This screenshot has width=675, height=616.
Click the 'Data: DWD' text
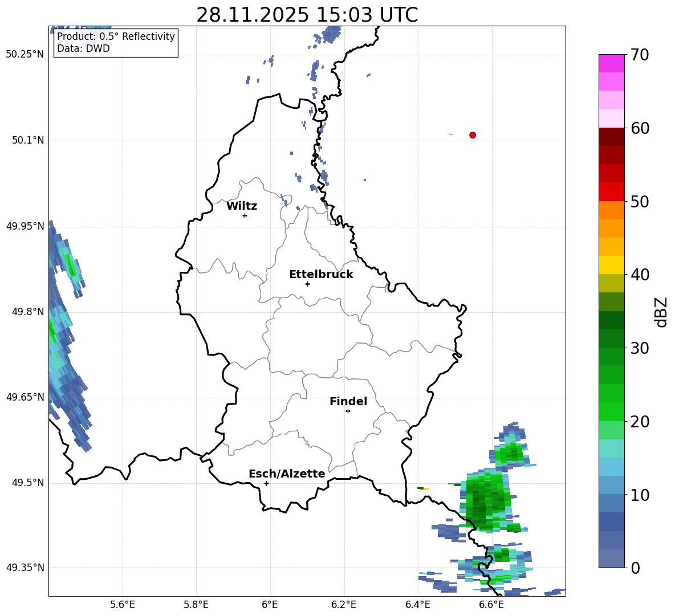pyautogui.click(x=83, y=48)
